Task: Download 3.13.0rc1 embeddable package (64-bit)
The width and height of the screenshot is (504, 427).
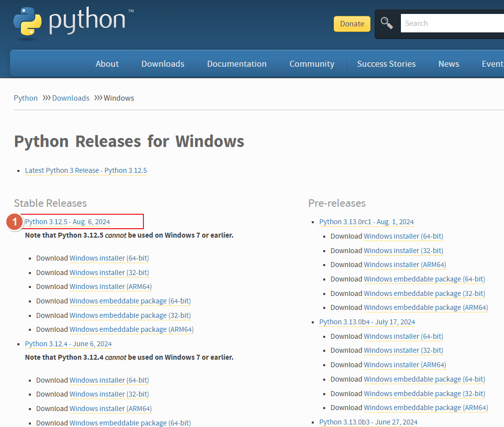Action: pyautogui.click(x=424, y=279)
